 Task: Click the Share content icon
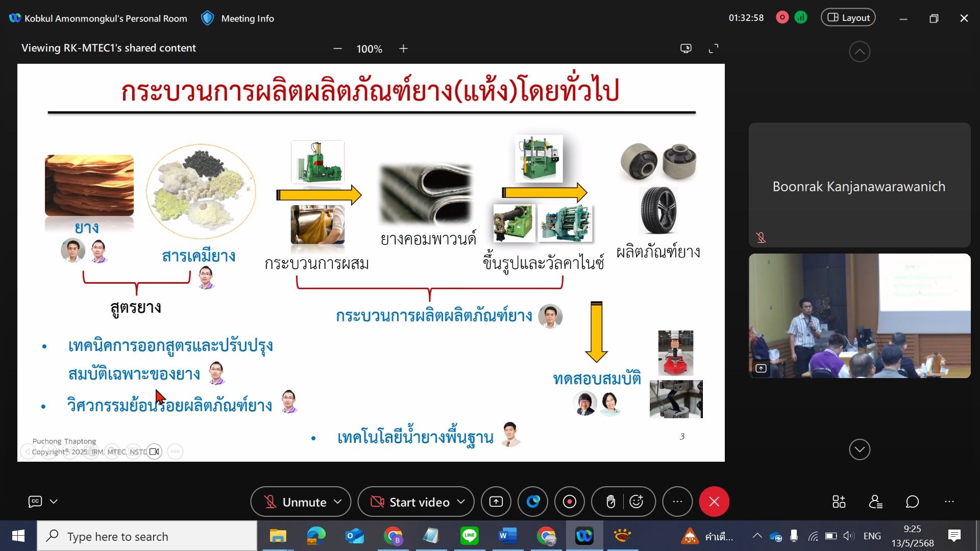click(x=496, y=502)
